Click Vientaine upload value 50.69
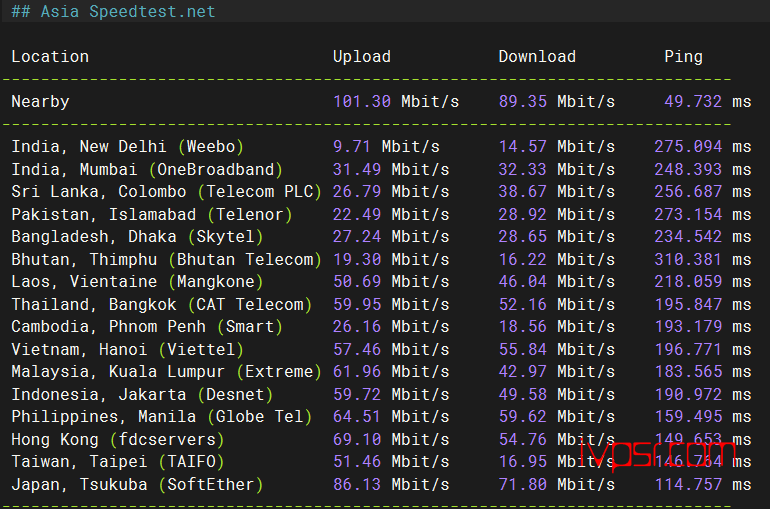770x509 pixels. [357, 281]
